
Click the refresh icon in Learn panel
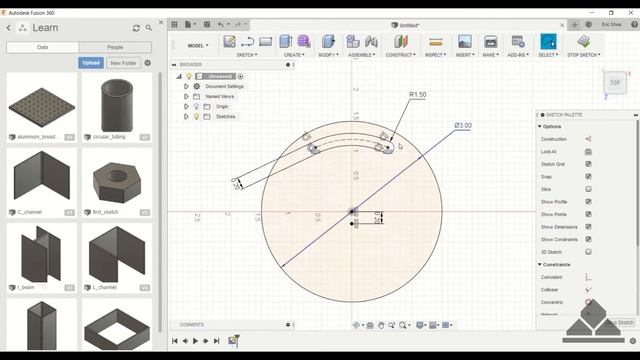136,28
